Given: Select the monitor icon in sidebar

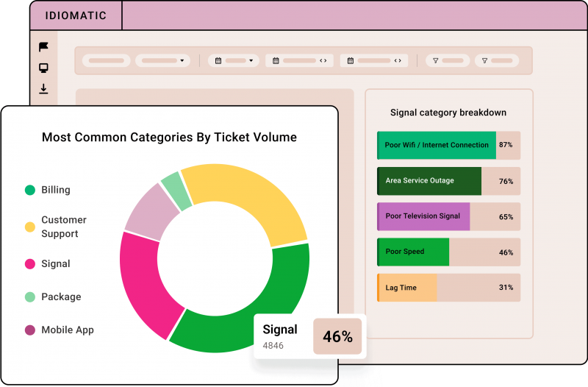Looking at the screenshot, I should (x=43, y=68).
